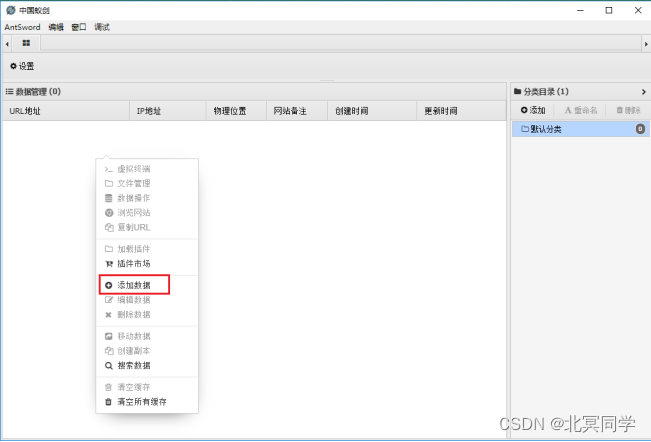
Task: Click the 虚拟终端 context menu entry
Action: pyautogui.click(x=147, y=169)
